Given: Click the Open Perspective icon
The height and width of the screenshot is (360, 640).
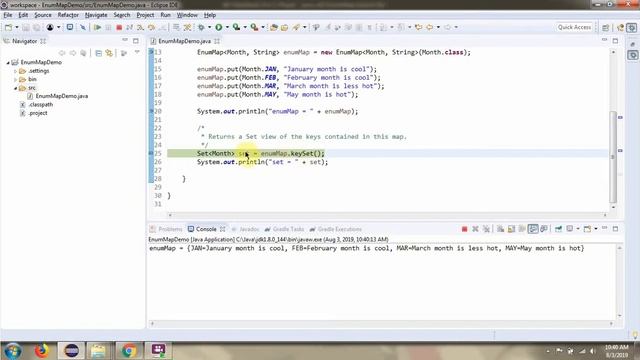Looking at the screenshot, I should [x=606, y=27].
